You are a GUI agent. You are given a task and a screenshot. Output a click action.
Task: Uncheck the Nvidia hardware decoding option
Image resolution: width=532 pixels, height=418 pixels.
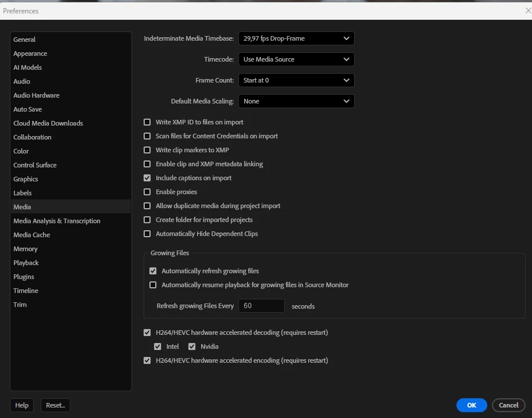(192, 346)
